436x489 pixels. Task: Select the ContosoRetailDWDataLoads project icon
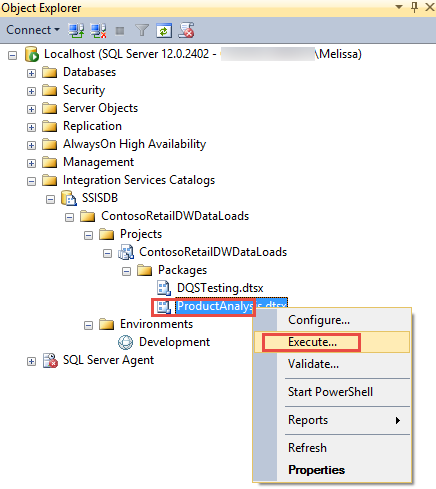[x=126, y=252]
